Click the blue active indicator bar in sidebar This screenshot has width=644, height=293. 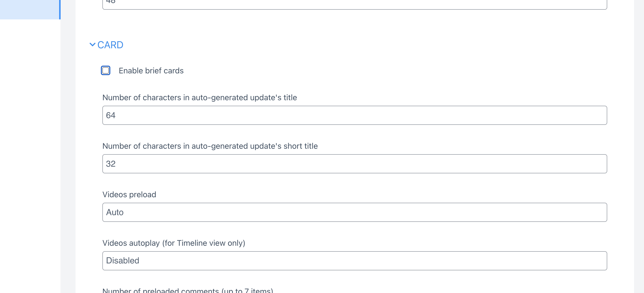(60, 9)
